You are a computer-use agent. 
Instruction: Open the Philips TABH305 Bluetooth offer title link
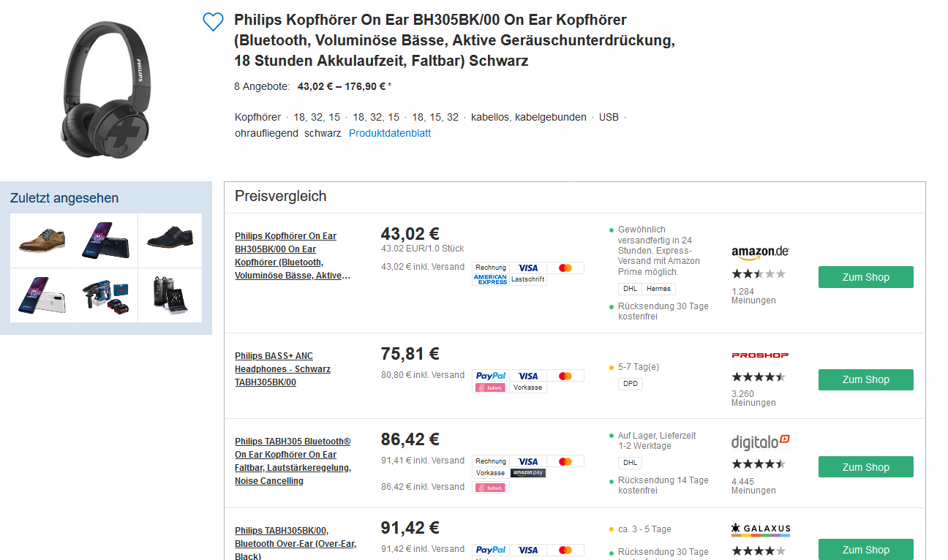pyautogui.click(x=293, y=461)
